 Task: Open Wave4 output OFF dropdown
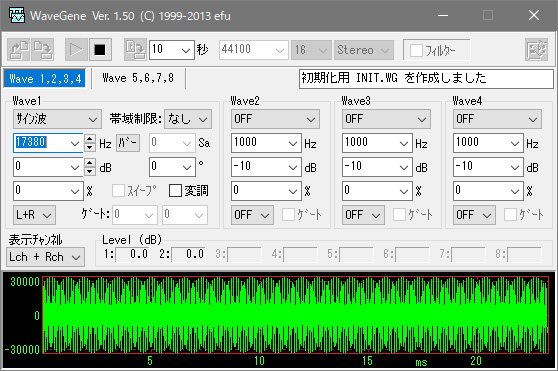474,215
